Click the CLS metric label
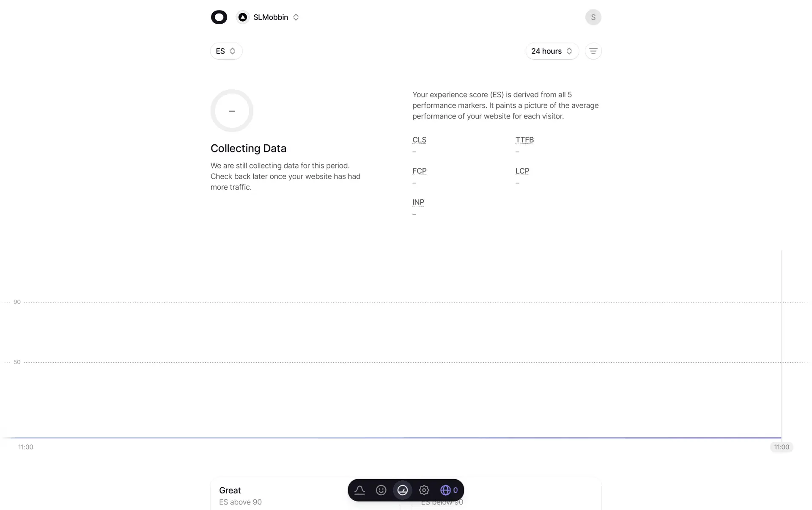Screen dimensions: 812x510 pyautogui.click(x=419, y=140)
